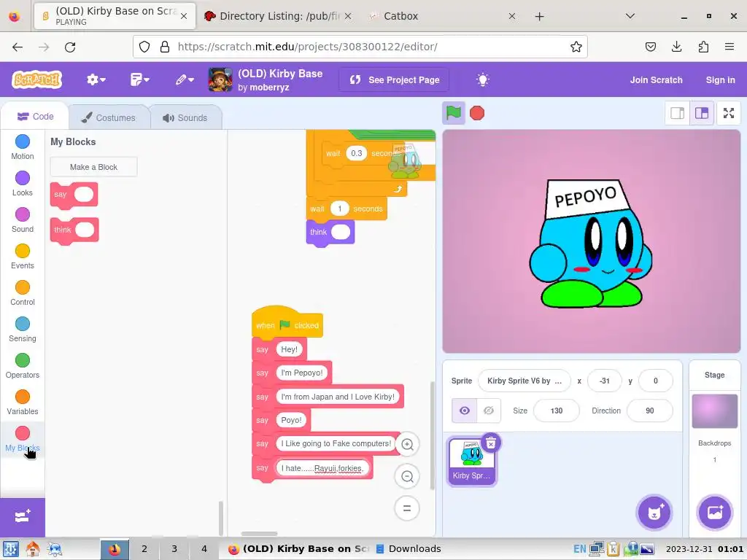Switch to large stage layout
Image resolution: width=747 pixels, height=560 pixels.
(702, 113)
